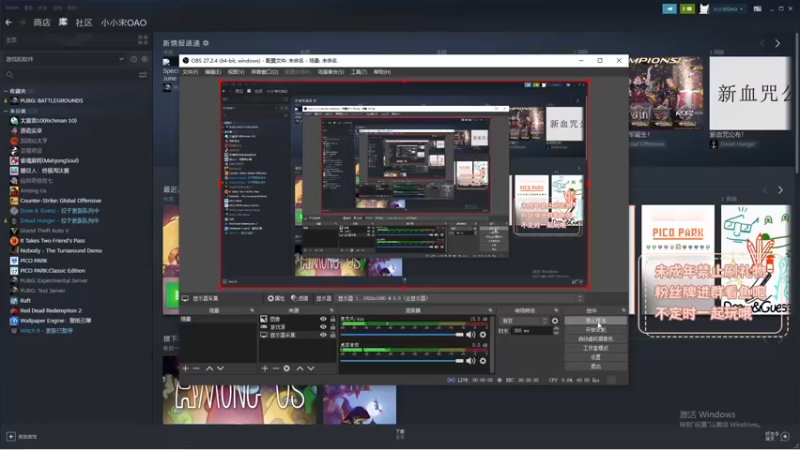Open the 文件(F) menu in OBS
The width and height of the screenshot is (800, 450).
coord(190,72)
